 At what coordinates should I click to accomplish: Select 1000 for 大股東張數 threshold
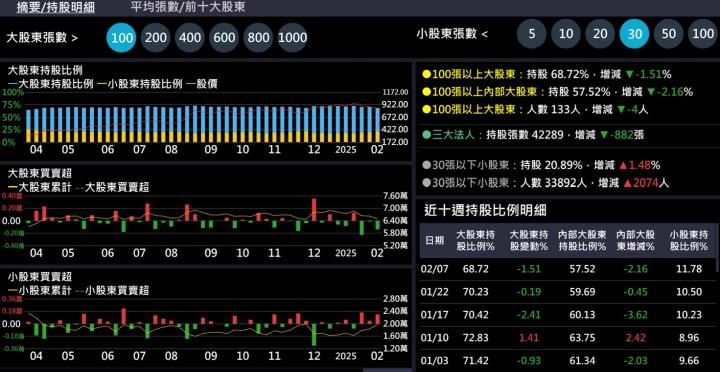(x=292, y=37)
